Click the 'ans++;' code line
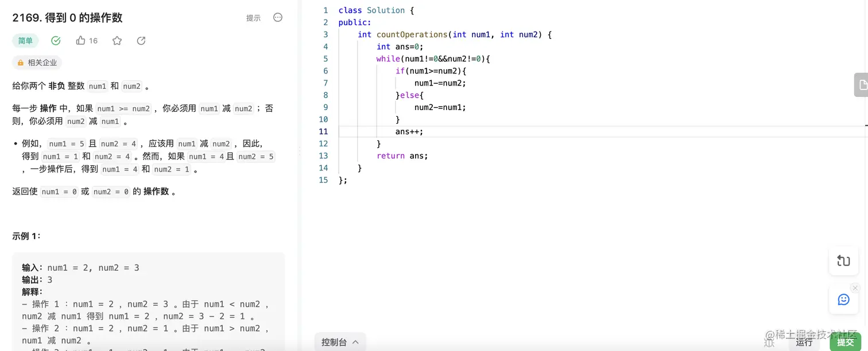Screen dimensions: 868x351 click(x=409, y=131)
